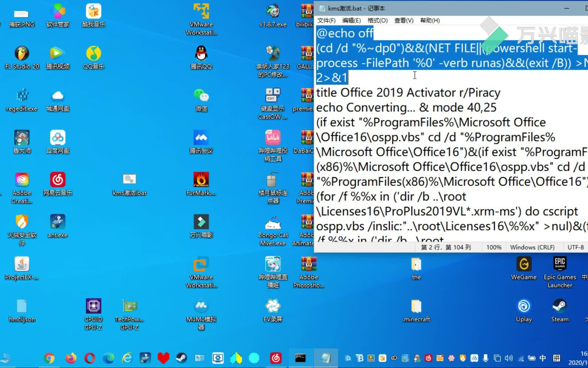Open Firefox from the taskbar

pos(71,358)
